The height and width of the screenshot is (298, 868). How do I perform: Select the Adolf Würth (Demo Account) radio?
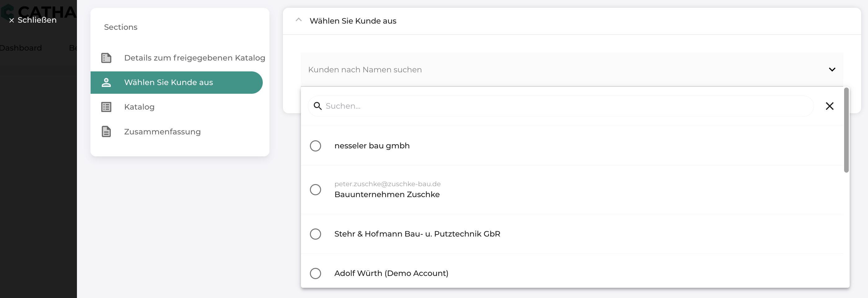point(315,273)
